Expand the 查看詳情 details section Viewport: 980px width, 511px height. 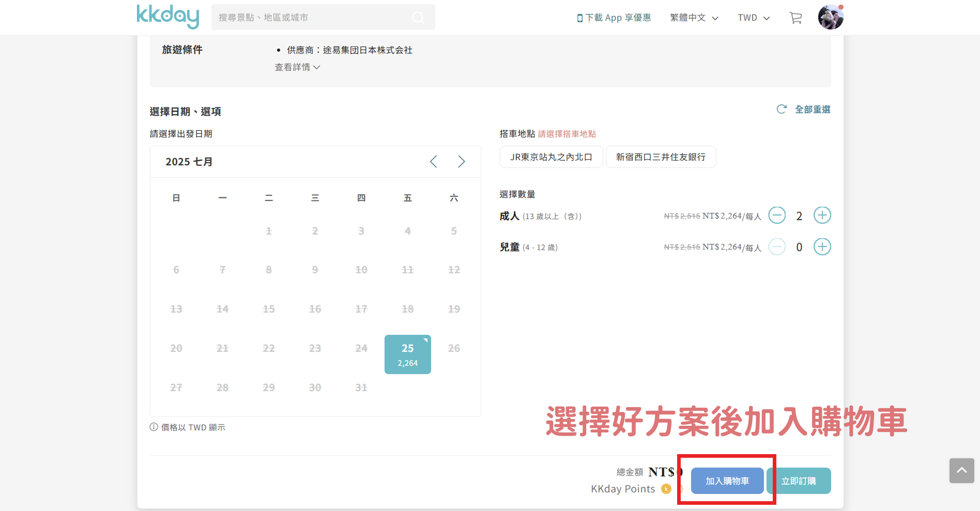click(297, 67)
